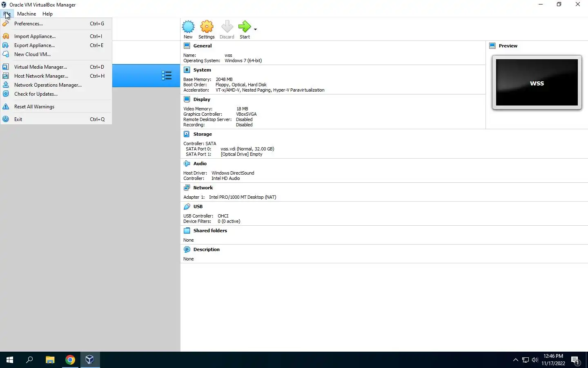The image size is (588, 368).
Task: Click the General section icon
Action: pos(187,46)
